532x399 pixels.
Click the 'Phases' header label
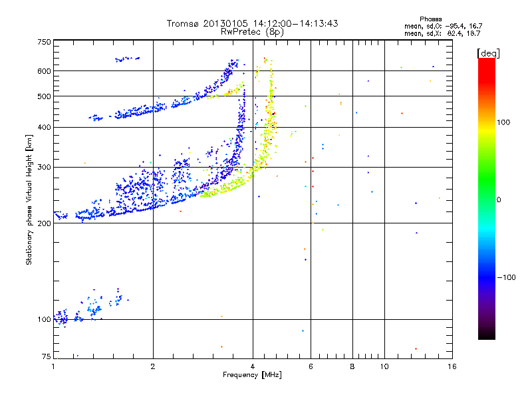pos(430,19)
